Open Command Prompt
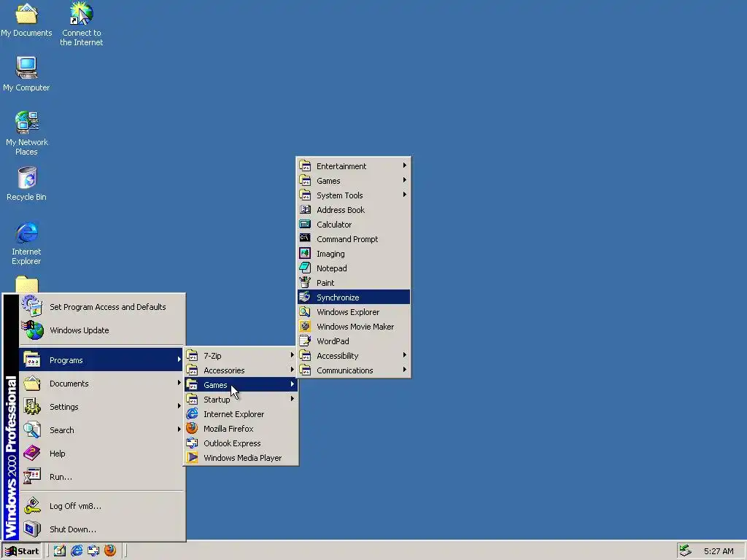 click(354, 239)
